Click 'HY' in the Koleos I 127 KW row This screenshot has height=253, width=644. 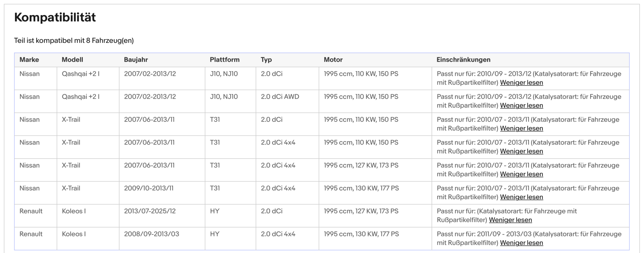point(215,211)
